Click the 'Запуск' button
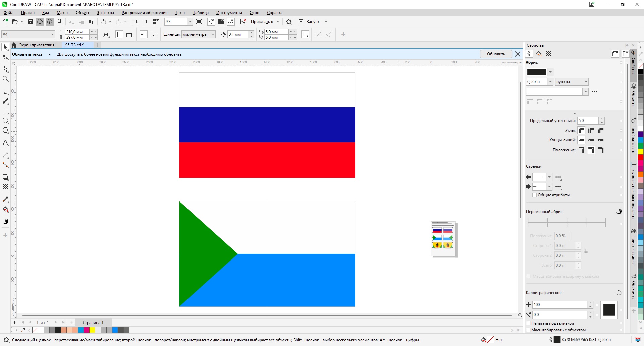Screen dimensions: 644x346 pos(313,22)
